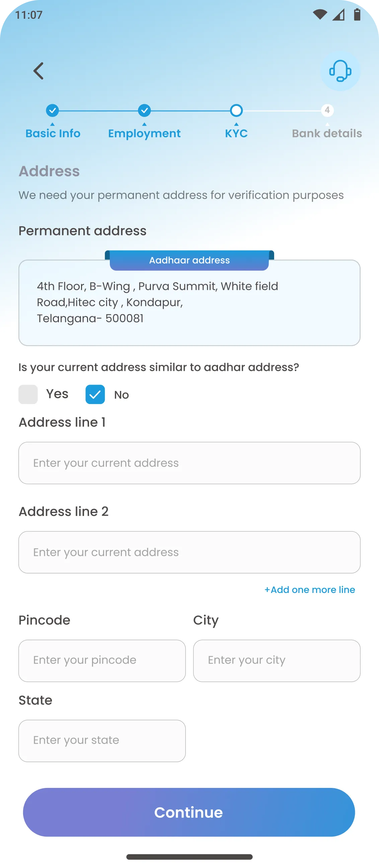The image size is (379, 868).
Task: Tap the State input field
Action: coord(102,741)
